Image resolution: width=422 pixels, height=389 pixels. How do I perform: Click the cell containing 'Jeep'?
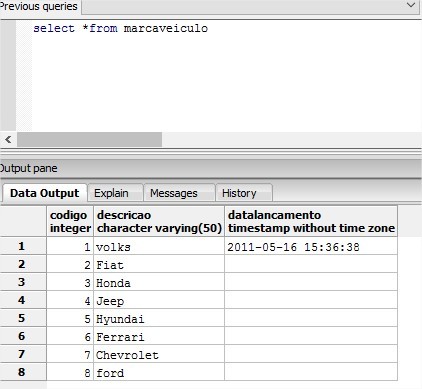159,301
